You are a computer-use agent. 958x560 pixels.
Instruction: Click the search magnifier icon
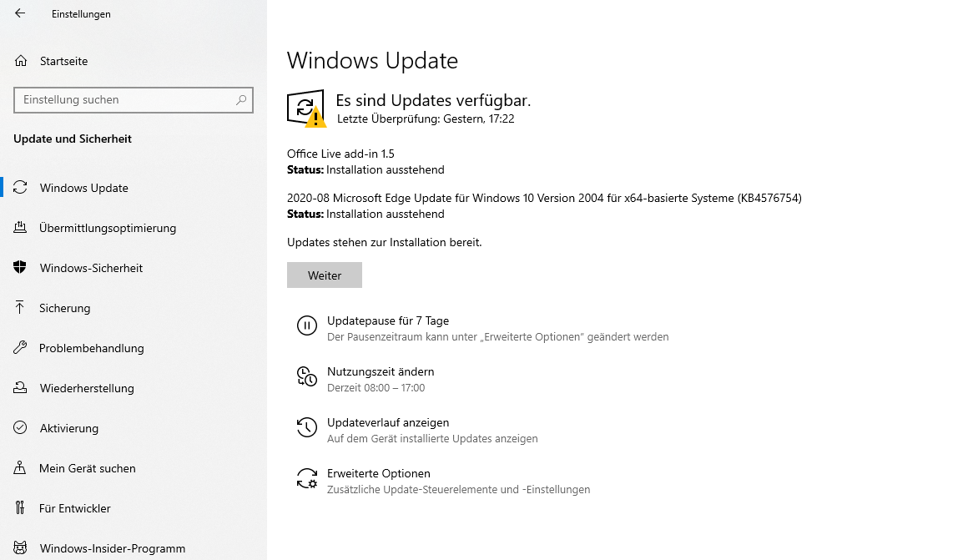(241, 100)
